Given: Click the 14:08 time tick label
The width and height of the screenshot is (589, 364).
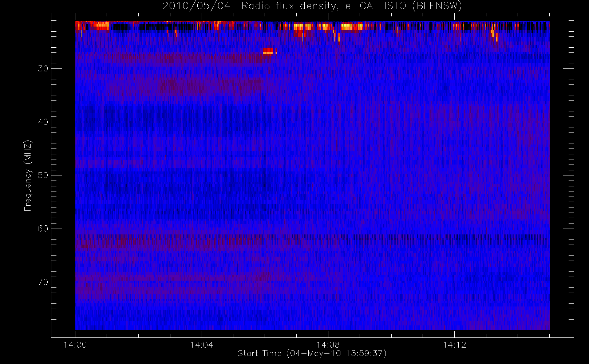Looking at the screenshot, I should (x=328, y=345).
